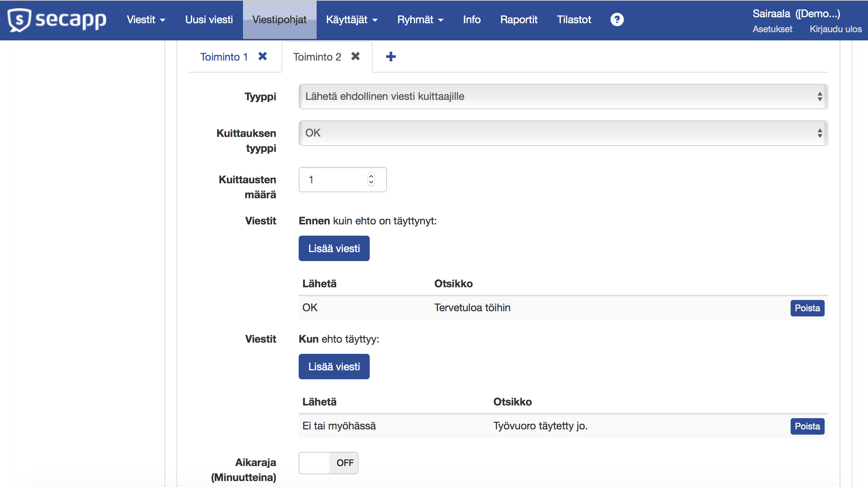Expand the Viestit navigation menu
This screenshot has width=868, height=487.
(x=146, y=19)
